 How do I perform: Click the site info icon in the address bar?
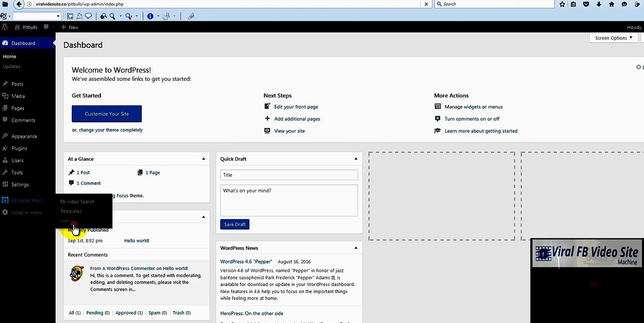coord(29,4)
